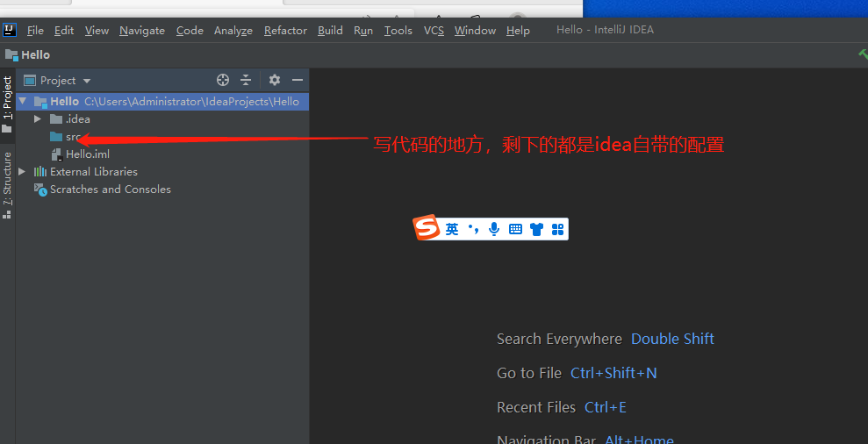Select External Libraries item
Image resolution: width=868 pixels, height=444 pixels.
(x=94, y=172)
